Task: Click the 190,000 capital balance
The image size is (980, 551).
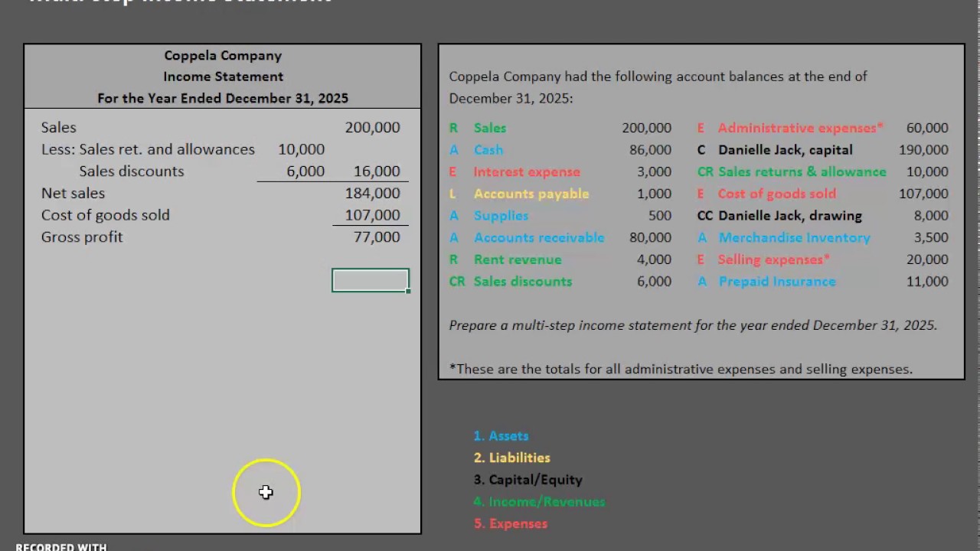Action: point(923,149)
